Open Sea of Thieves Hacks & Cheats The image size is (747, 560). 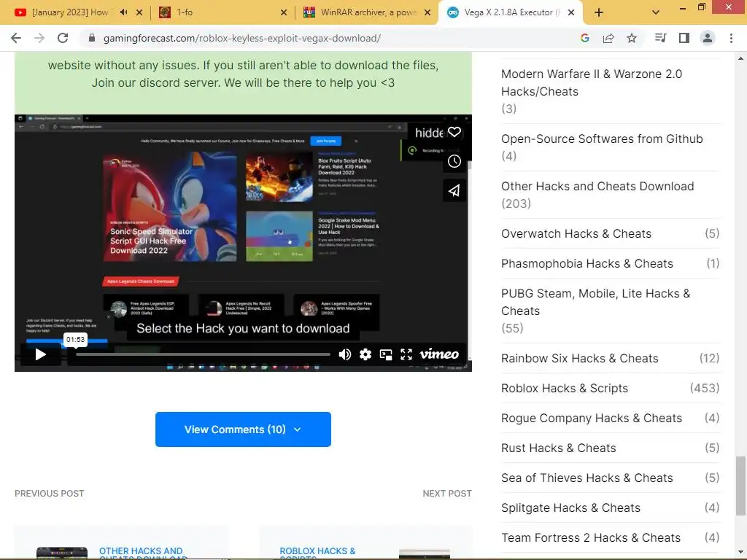pos(587,478)
